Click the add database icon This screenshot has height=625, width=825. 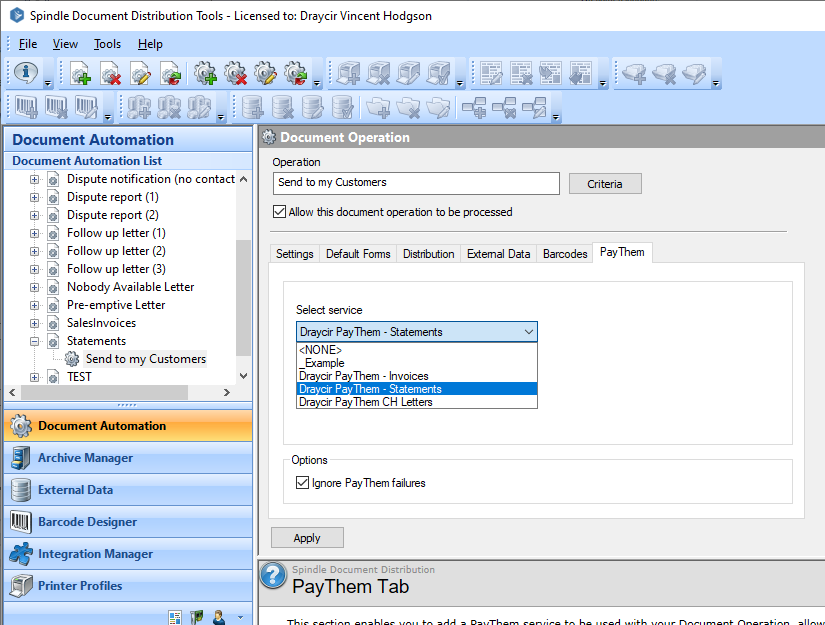tap(253, 107)
